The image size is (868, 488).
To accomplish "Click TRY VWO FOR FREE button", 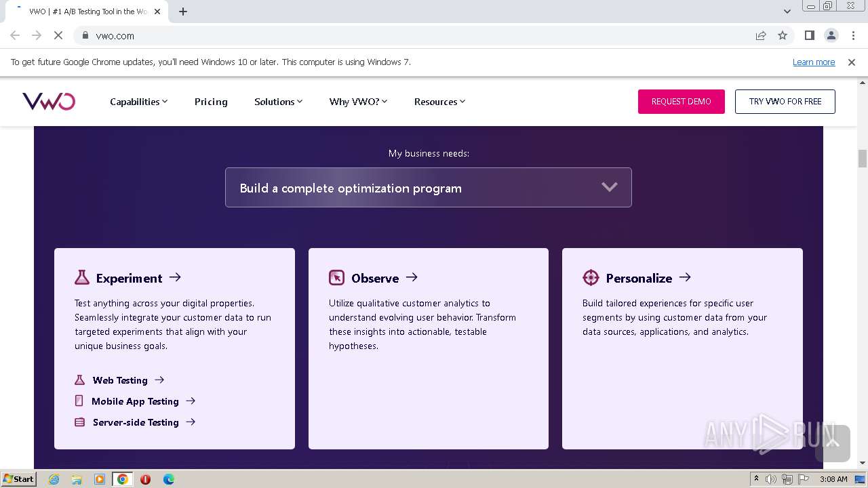I will (785, 102).
